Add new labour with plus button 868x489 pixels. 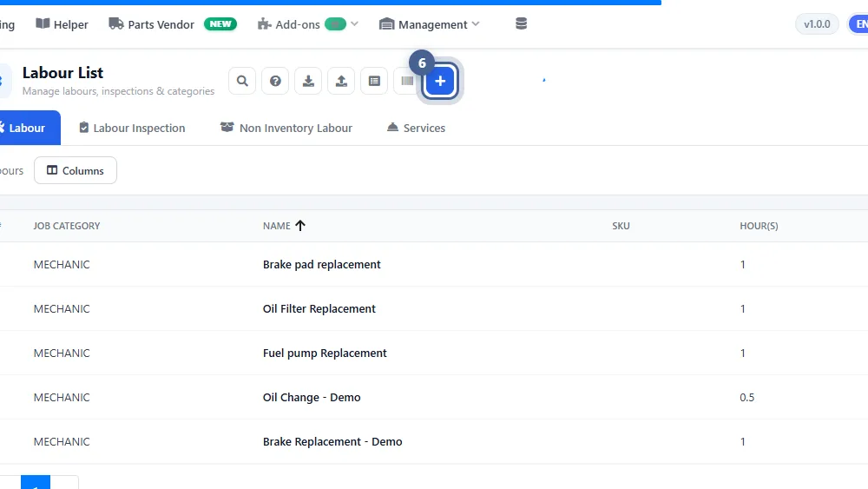440,81
